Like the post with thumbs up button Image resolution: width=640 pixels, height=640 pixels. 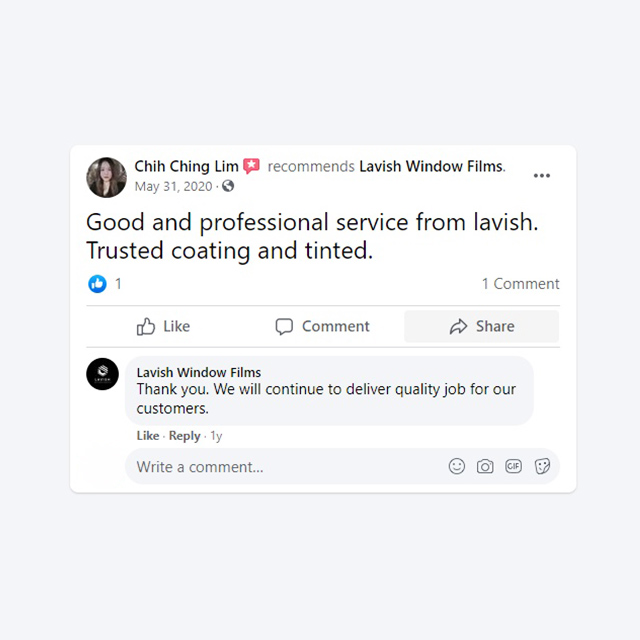pos(163,327)
